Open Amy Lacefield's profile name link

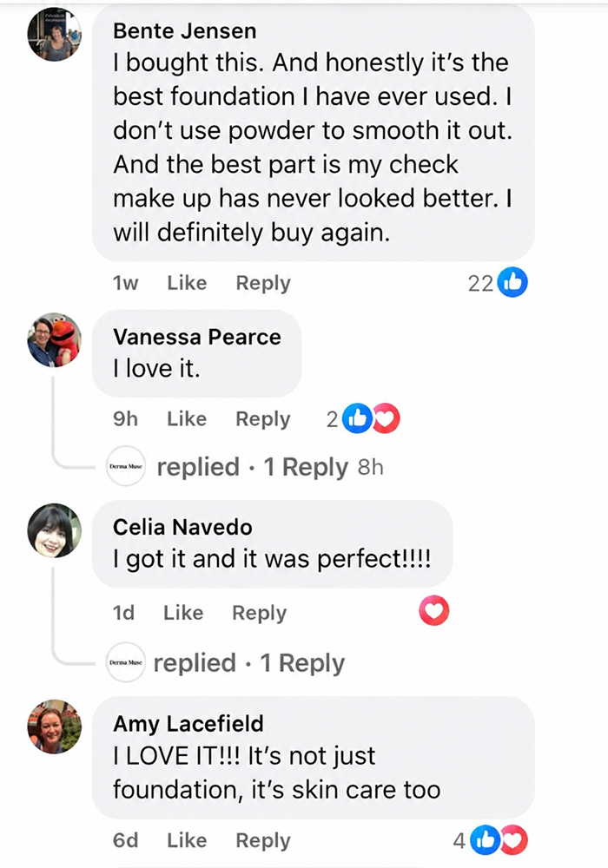coord(188,724)
